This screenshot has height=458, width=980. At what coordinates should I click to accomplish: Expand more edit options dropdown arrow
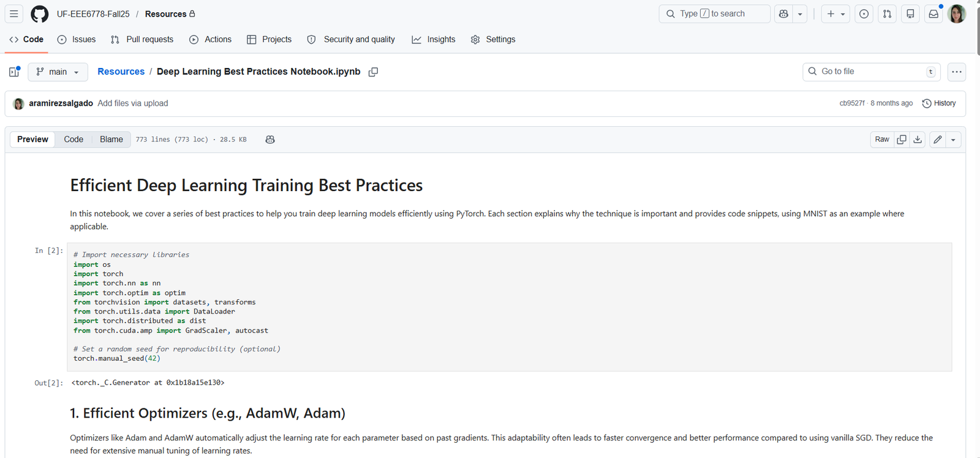(953, 140)
